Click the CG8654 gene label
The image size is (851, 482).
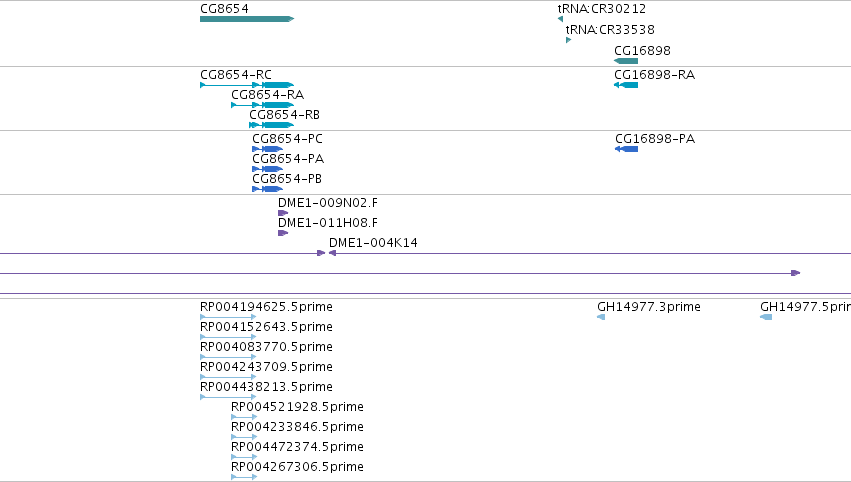tap(224, 9)
